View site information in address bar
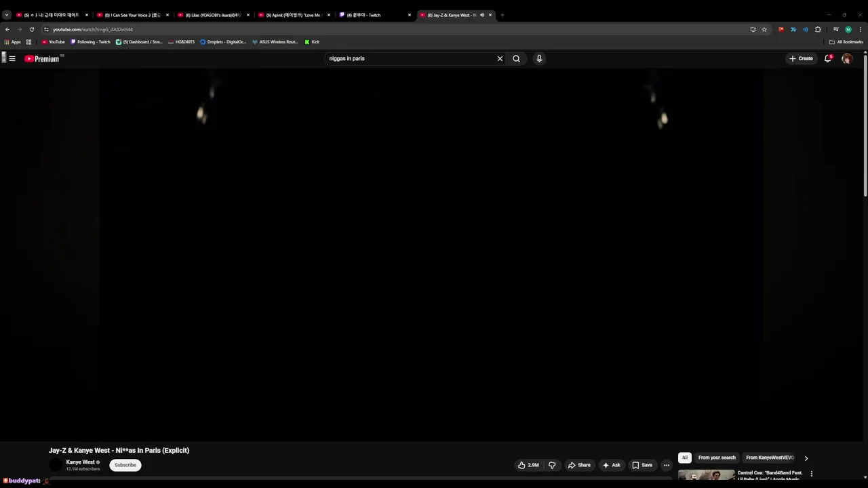This screenshot has height=488, width=868. 46,29
